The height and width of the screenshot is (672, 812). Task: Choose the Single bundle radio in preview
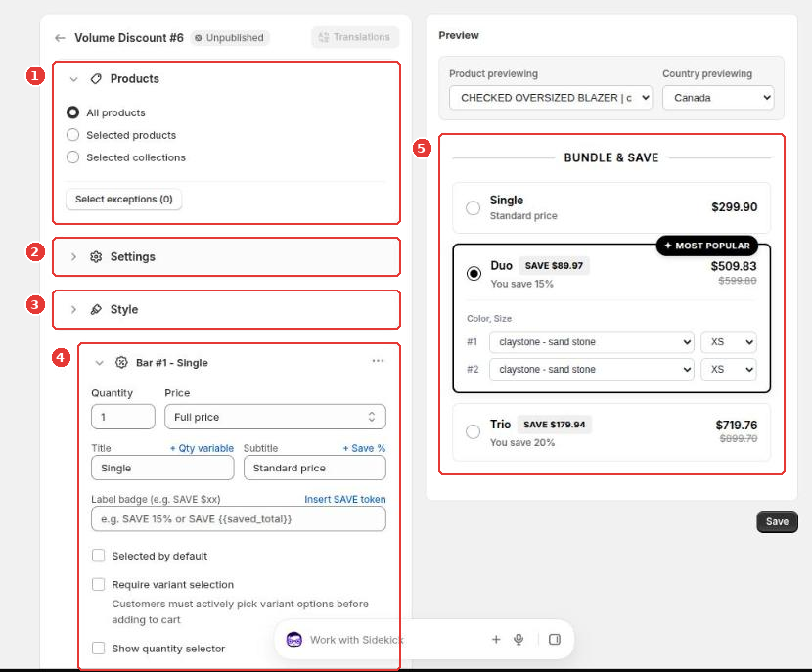(473, 207)
